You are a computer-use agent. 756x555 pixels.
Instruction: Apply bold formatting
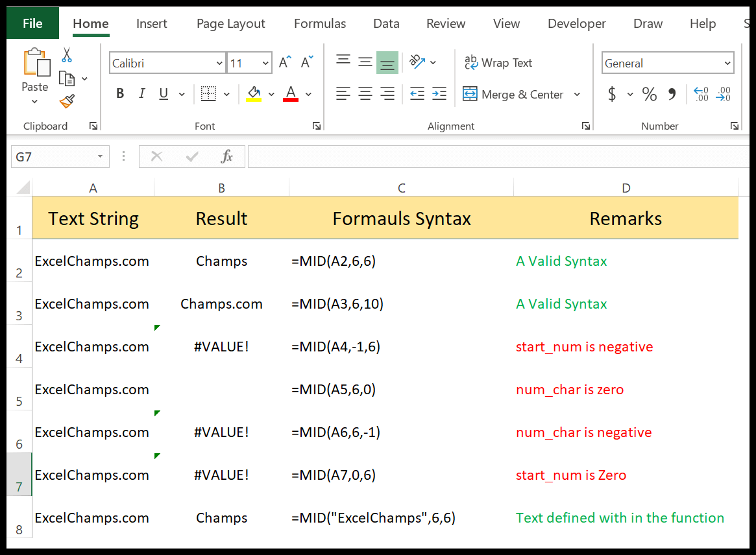click(119, 93)
